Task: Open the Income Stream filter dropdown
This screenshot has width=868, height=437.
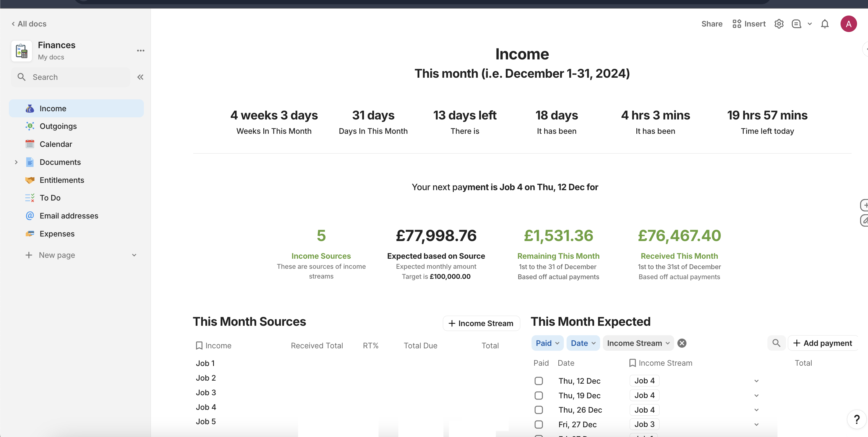Action: [638, 343]
